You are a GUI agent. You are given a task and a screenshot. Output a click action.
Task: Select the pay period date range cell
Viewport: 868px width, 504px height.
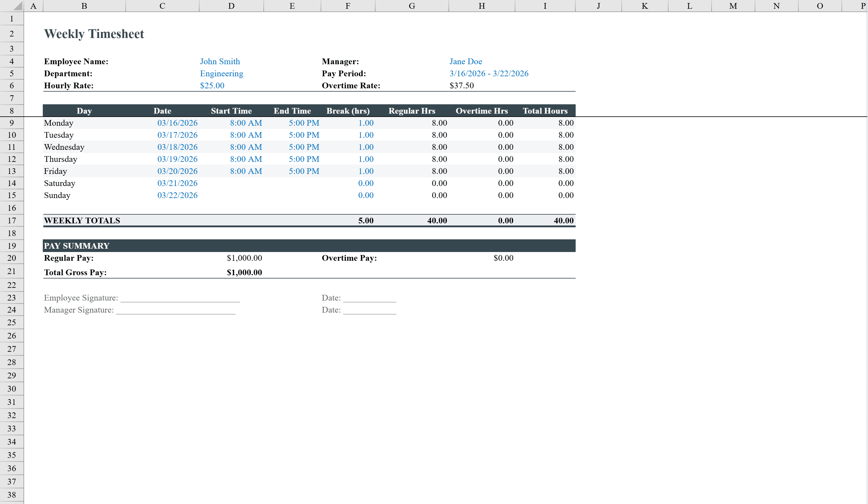[489, 73]
